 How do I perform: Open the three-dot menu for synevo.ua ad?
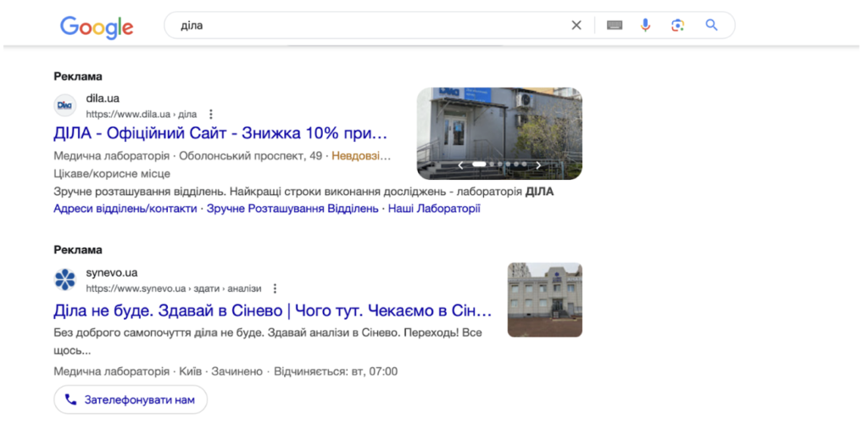pos(275,288)
